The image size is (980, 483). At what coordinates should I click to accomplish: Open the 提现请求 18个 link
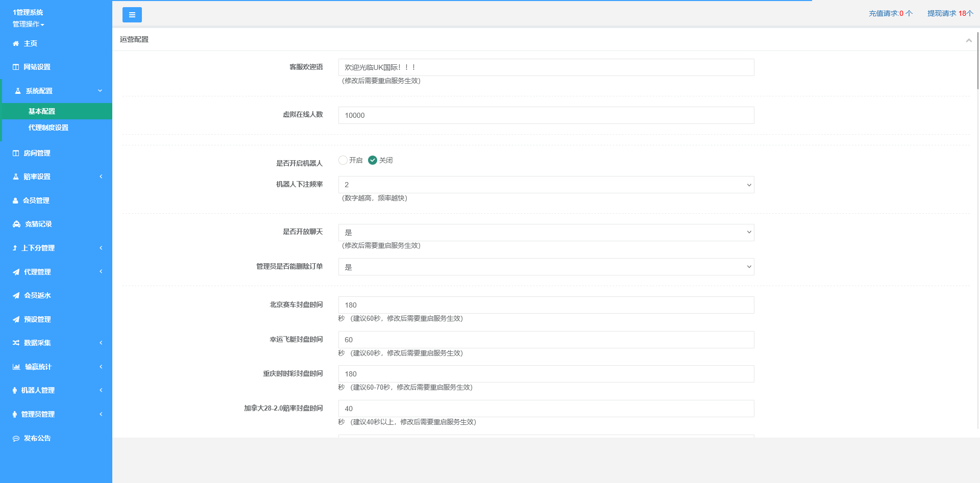950,13
